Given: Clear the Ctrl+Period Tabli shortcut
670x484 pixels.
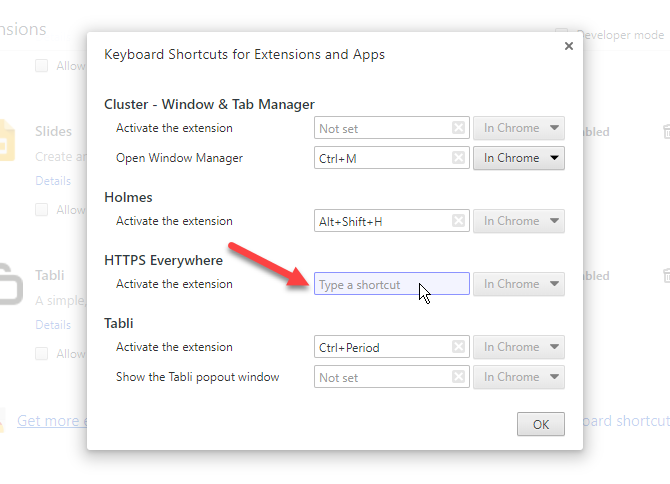Looking at the screenshot, I should point(458,347).
